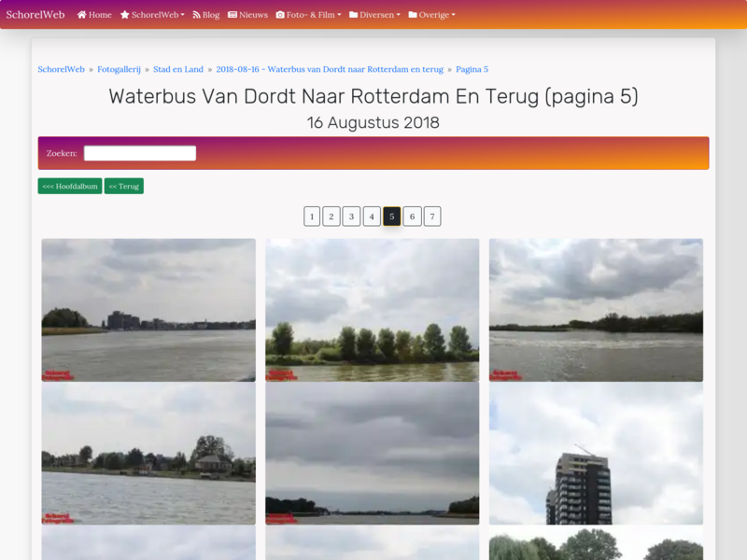The width and height of the screenshot is (747, 560).
Task: Go to gallery page 1
Action: pos(312,217)
